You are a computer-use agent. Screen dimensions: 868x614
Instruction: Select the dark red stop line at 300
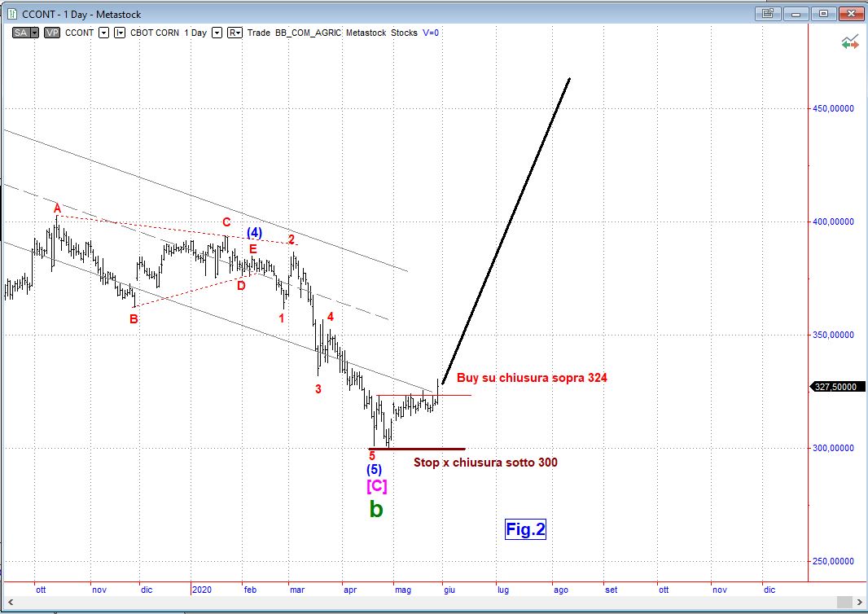[417, 449]
